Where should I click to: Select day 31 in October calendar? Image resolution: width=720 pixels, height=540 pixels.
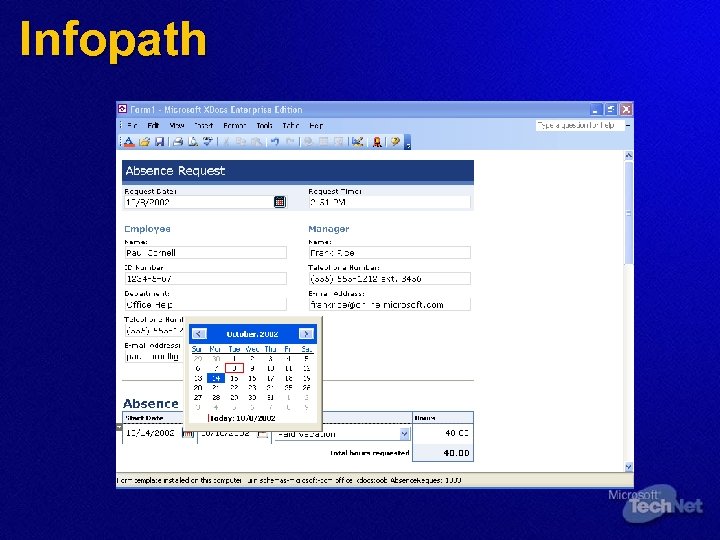(270, 398)
